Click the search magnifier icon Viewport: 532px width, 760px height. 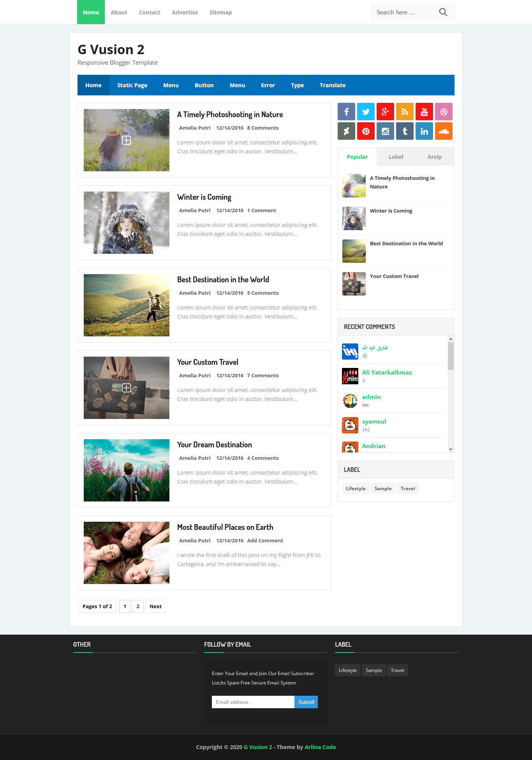(x=443, y=12)
